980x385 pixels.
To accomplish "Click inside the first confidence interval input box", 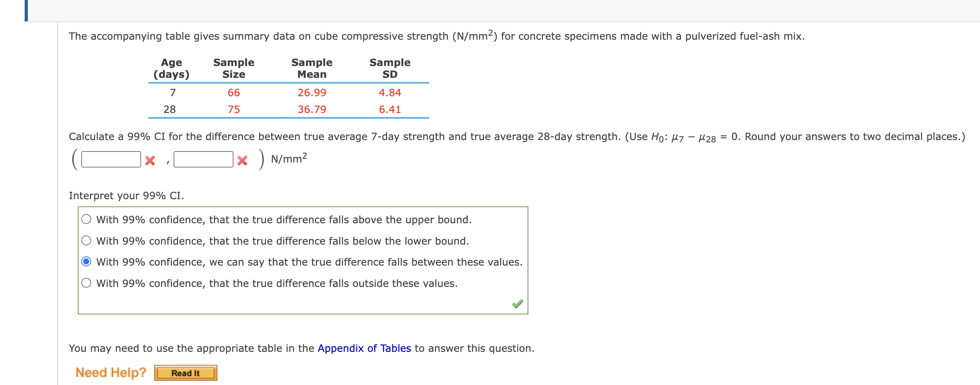I will click(x=111, y=160).
